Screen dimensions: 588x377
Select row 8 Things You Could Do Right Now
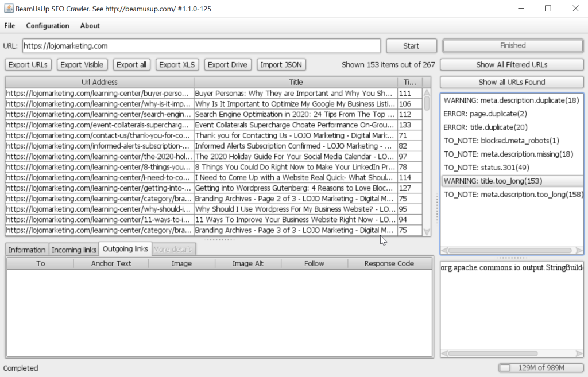[214, 167]
